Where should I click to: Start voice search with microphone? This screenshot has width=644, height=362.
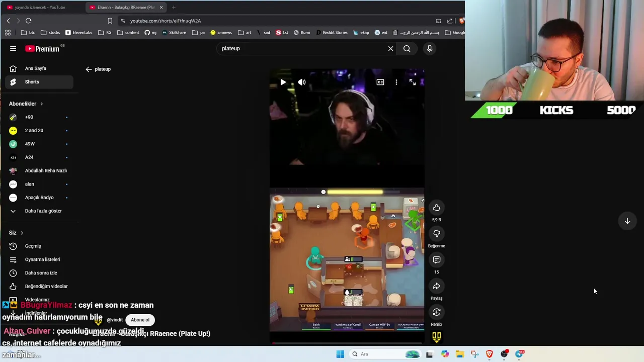click(429, 49)
